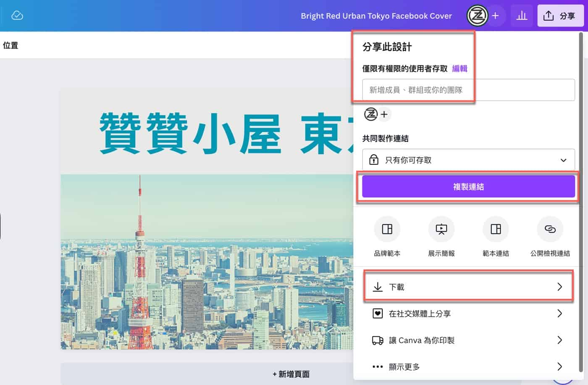The width and height of the screenshot is (588, 385).
Task: Add a person via the plus under the member field
Action: tap(384, 114)
